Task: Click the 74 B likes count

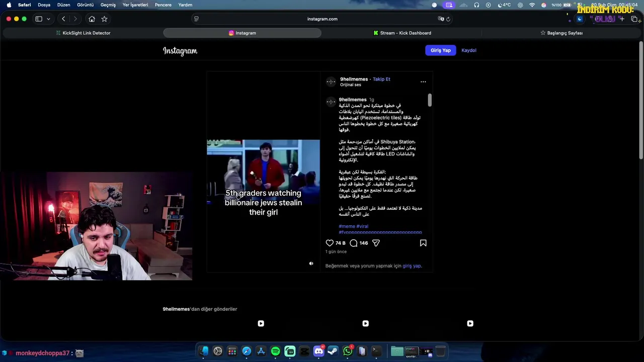Action: click(x=341, y=243)
